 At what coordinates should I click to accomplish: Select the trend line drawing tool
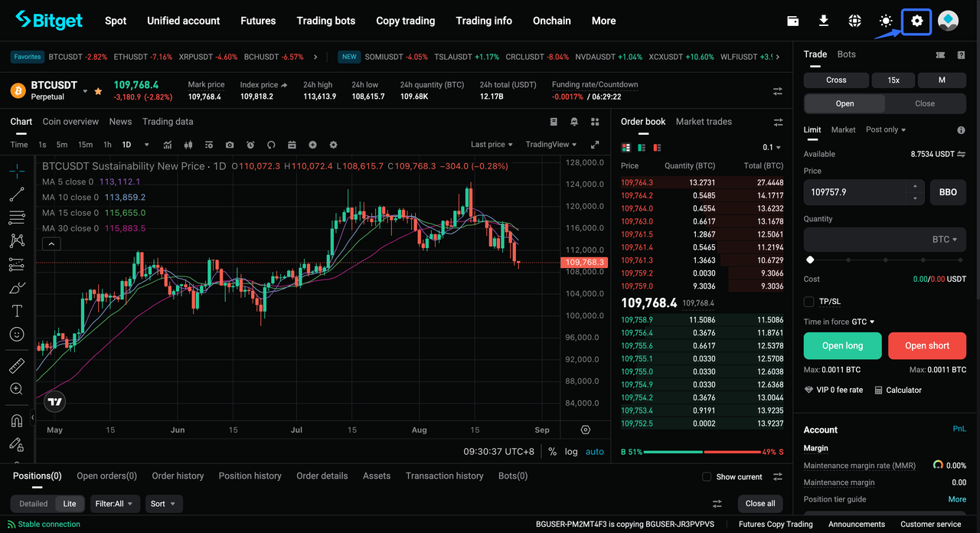17,194
